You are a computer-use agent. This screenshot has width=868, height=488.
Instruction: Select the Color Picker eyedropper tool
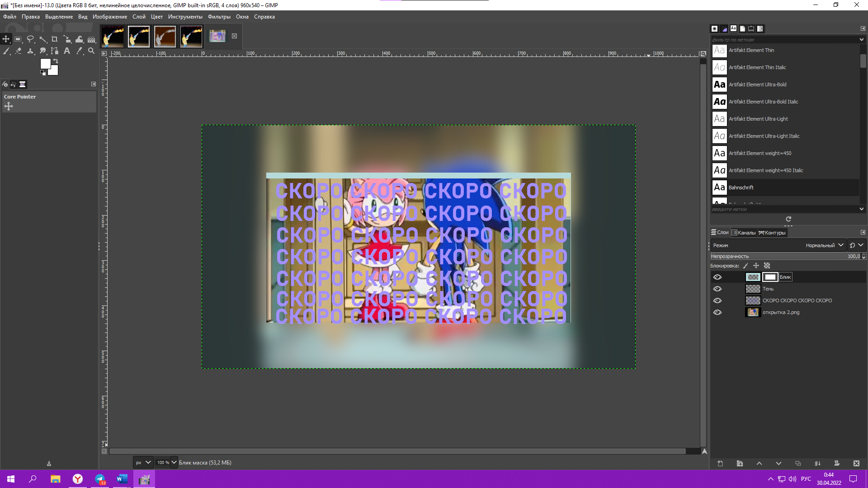coord(79,51)
